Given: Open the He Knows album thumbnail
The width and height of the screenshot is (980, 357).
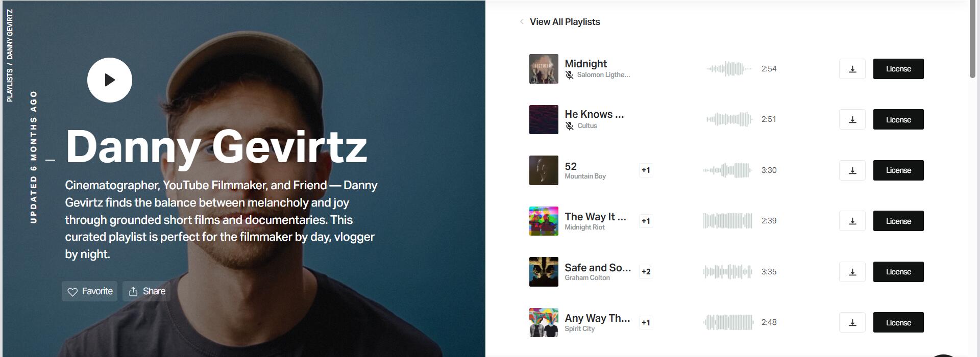Looking at the screenshot, I should (x=544, y=119).
